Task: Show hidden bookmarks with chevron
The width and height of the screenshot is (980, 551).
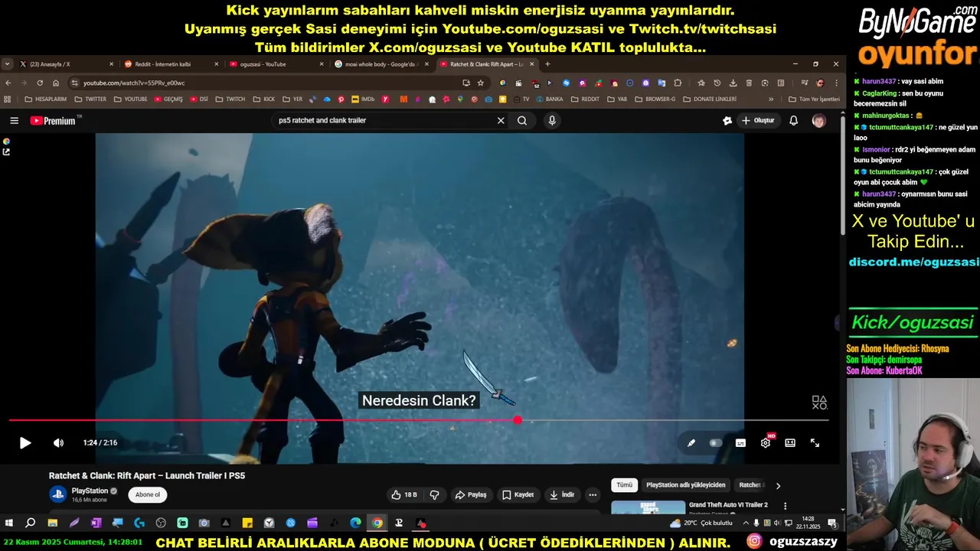Action: [x=771, y=99]
